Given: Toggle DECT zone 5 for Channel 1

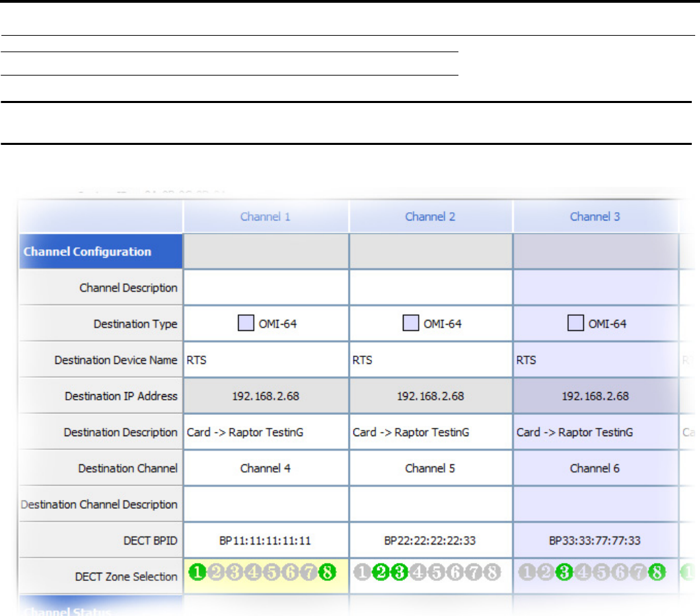Looking at the screenshot, I should (x=272, y=572).
